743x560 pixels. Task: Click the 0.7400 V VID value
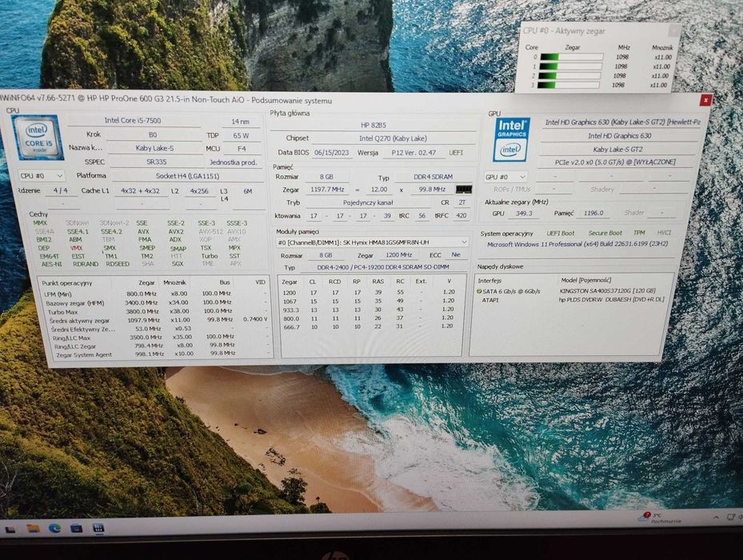pyautogui.click(x=255, y=319)
